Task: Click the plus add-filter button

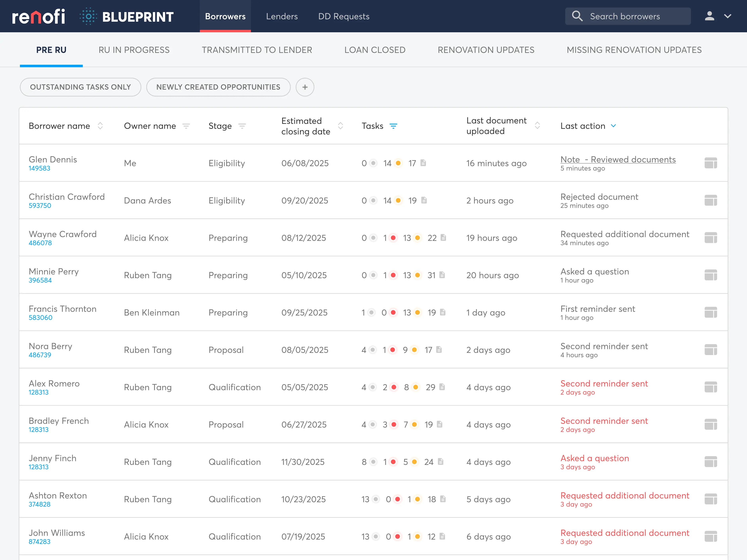Action: tap(305, 87)
